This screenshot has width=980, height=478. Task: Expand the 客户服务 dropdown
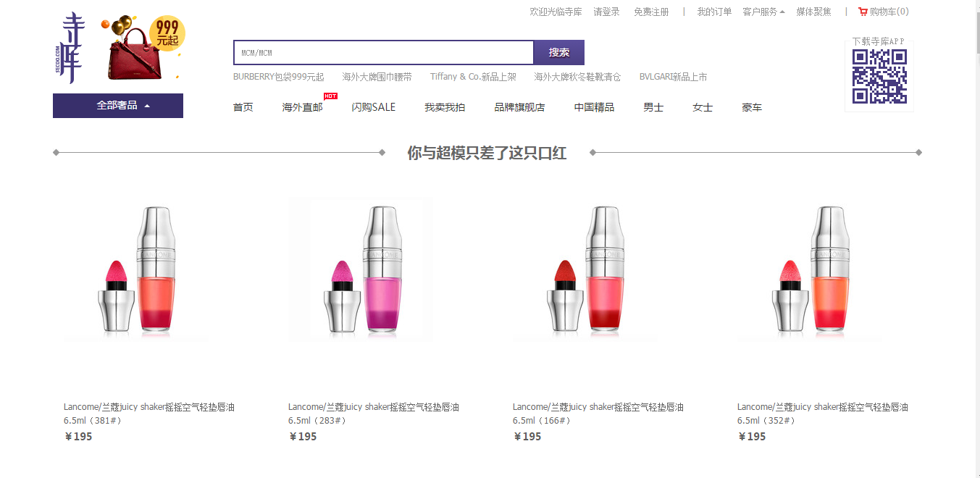point(763,12)
